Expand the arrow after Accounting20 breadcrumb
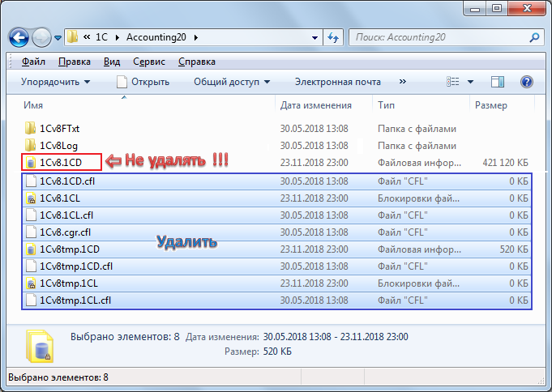Viewport: 552px width, 392px height. pos(195,37)
